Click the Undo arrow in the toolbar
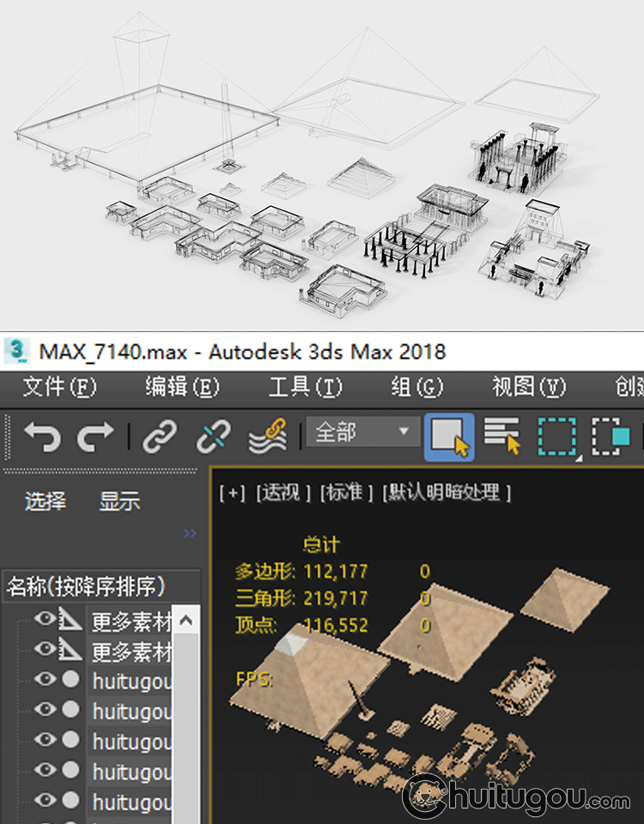The height and width of the screenshot is (824, 644). click(x=42, y=436)
